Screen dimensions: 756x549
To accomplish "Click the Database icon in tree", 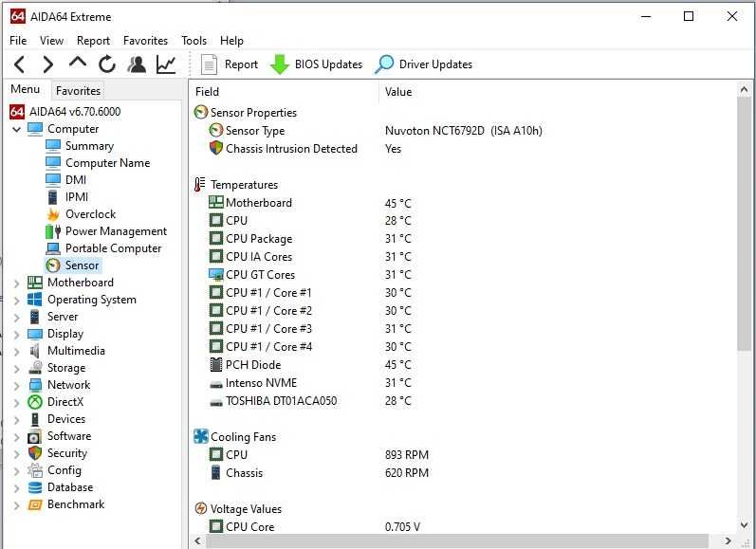I will pos(35,487).
